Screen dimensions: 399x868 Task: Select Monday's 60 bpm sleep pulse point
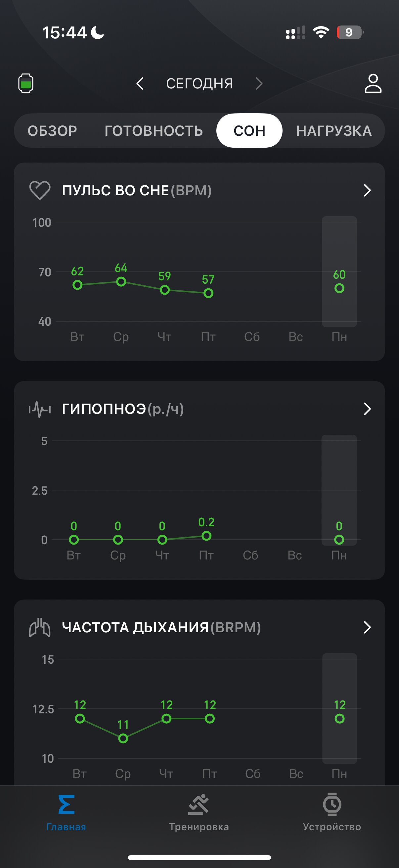(x=339, y=288)
